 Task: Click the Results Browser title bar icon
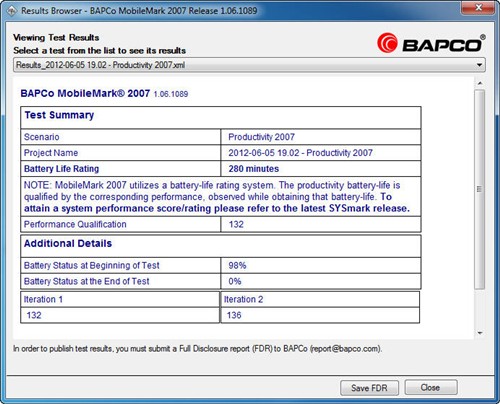click(12, 11)
